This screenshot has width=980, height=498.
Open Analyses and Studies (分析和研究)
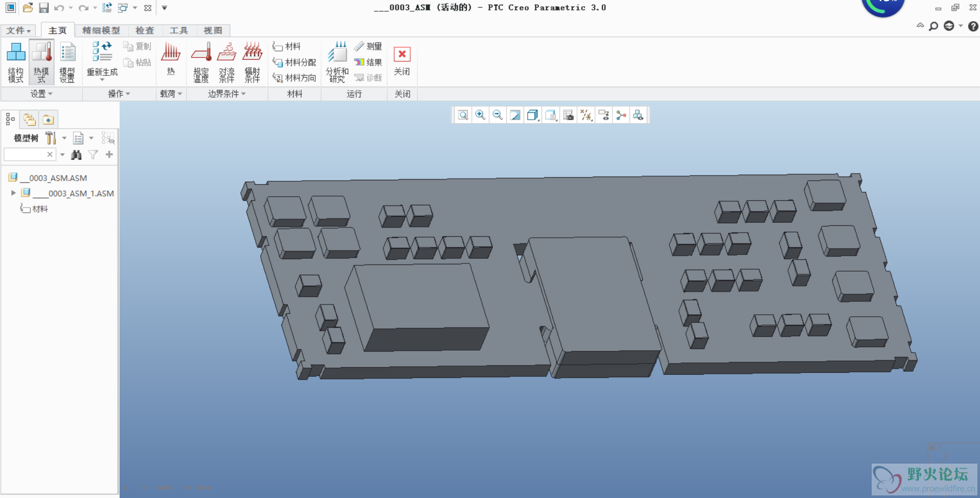[337, 62]
